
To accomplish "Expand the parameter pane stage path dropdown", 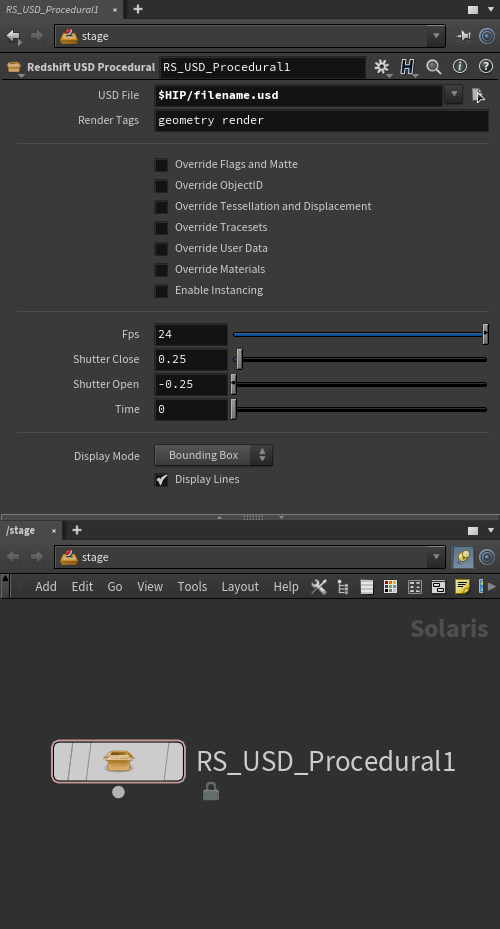I will point(436,36).
